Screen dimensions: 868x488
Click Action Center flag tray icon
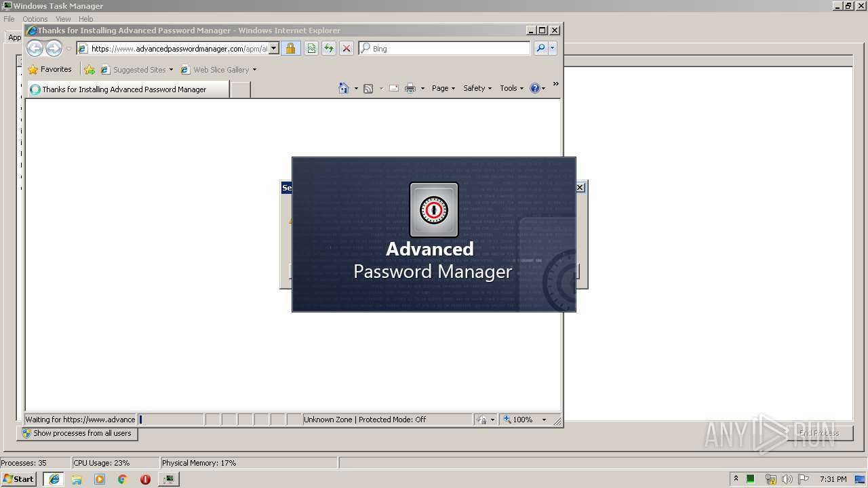click(x=804, y=479)
